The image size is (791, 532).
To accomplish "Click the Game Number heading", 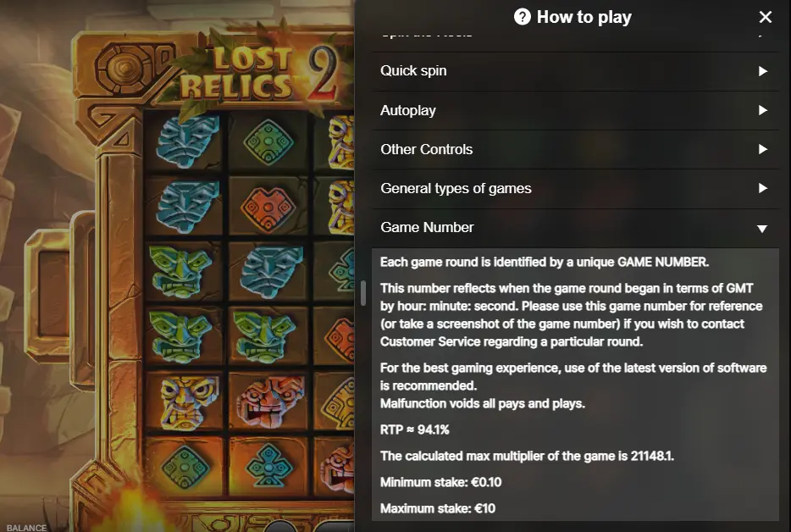I will pyautogui.click(x=427, y=228).
